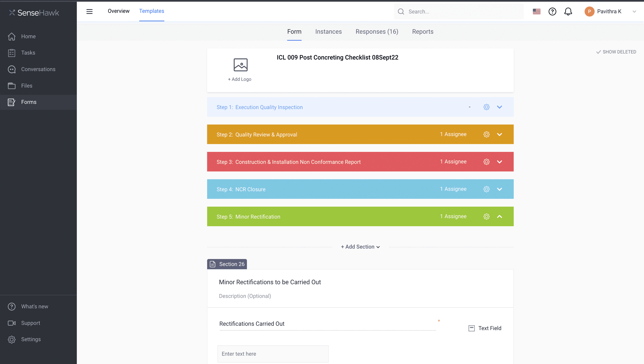Click the Home icon in the sidebar
Image resolution: width=644 pixels, height=364 pixels.
click(11, 36)
